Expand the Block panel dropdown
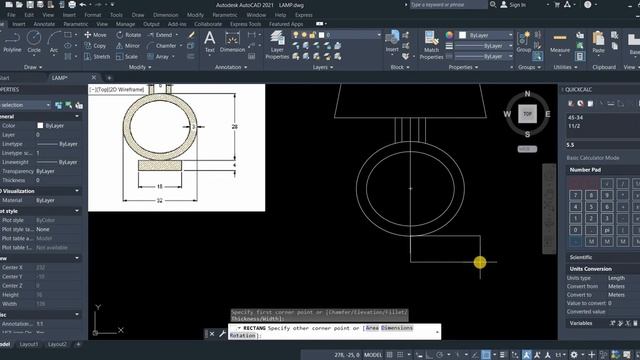This screenshot has width=640, height=360. pos(400,67)
